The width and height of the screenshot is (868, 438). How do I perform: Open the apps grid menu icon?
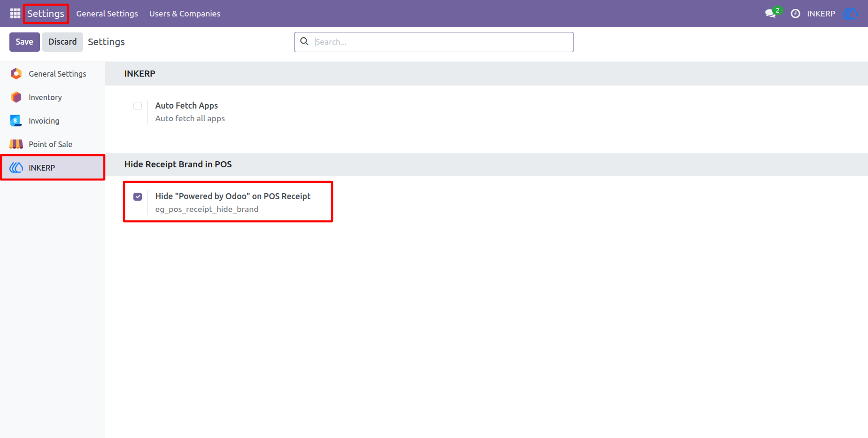[15, 14]
